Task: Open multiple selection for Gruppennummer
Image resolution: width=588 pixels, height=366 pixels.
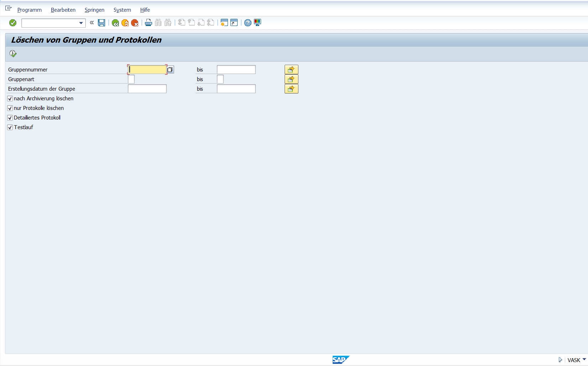Action: coord(291,69)
